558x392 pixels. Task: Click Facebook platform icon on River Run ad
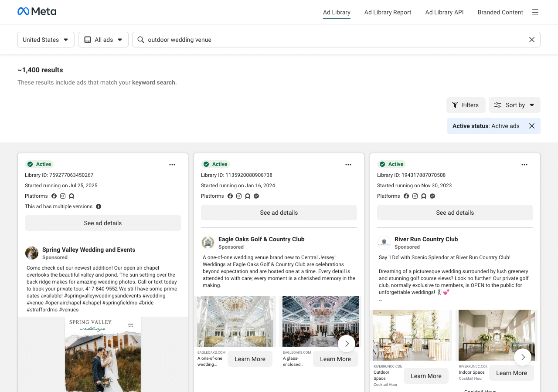coord(406,196)
